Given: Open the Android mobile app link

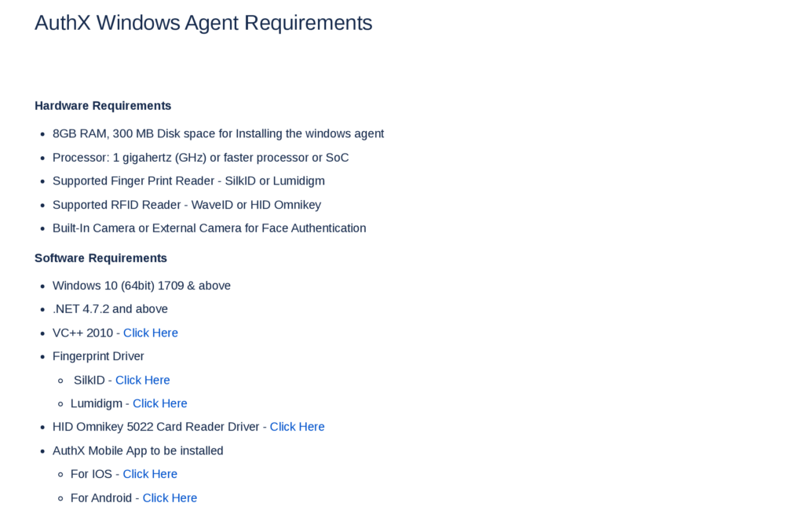Looking at the screenshot, I should pos(170,497).
